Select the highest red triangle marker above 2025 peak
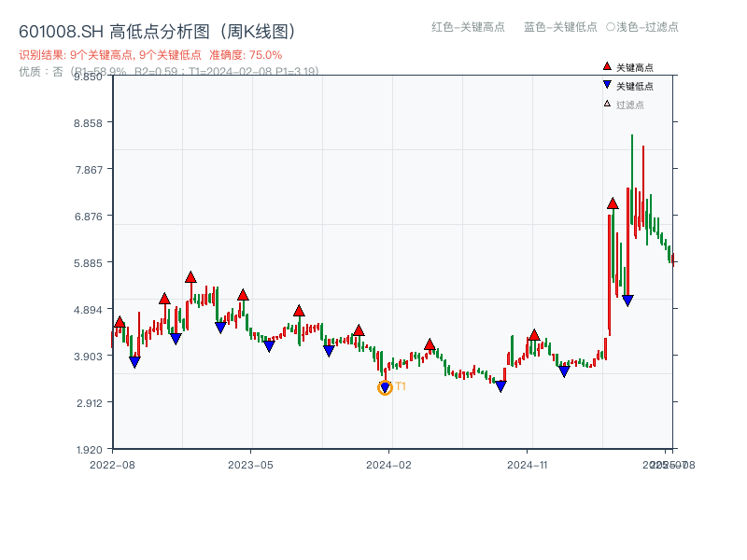Screen dimensions: 747x560 click(x=613, y=202)
